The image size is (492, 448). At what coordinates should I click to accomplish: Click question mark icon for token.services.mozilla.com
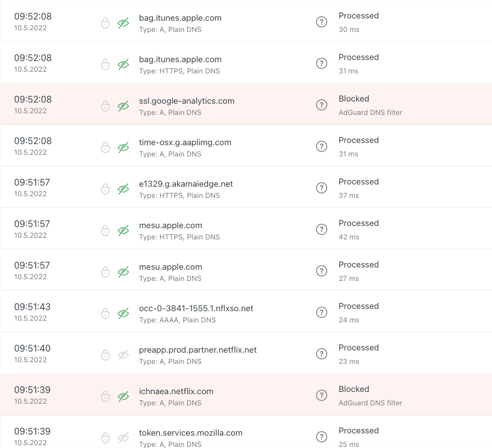click(x=321, y=437)
